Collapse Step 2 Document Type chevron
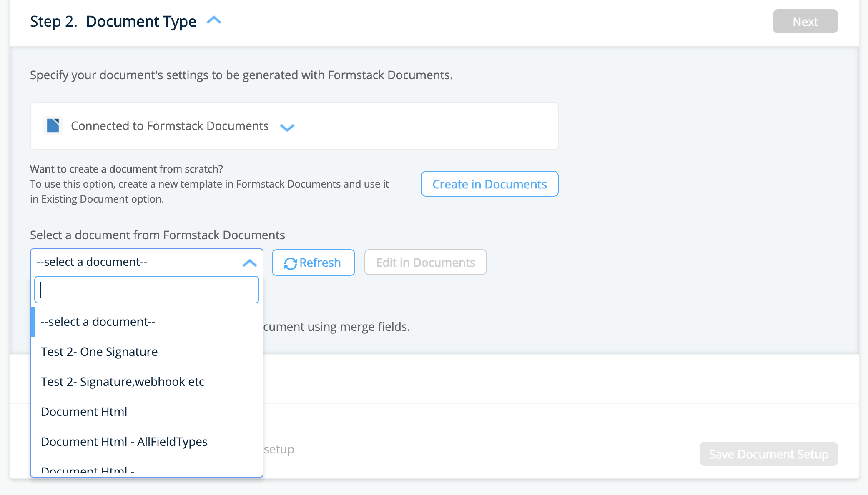The height and width of the screenshot is (495, 868). tap(214, 20)
